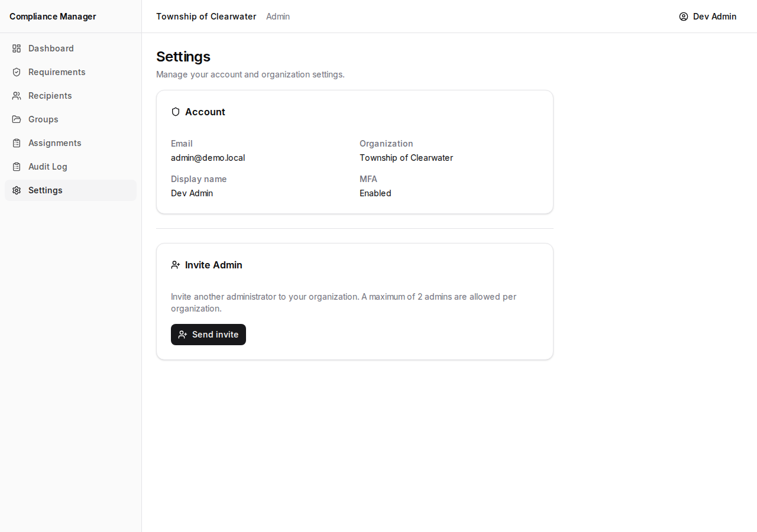Select the Settings sidebar item
This screenshot has width=757, height=532.
pos(70,190)
